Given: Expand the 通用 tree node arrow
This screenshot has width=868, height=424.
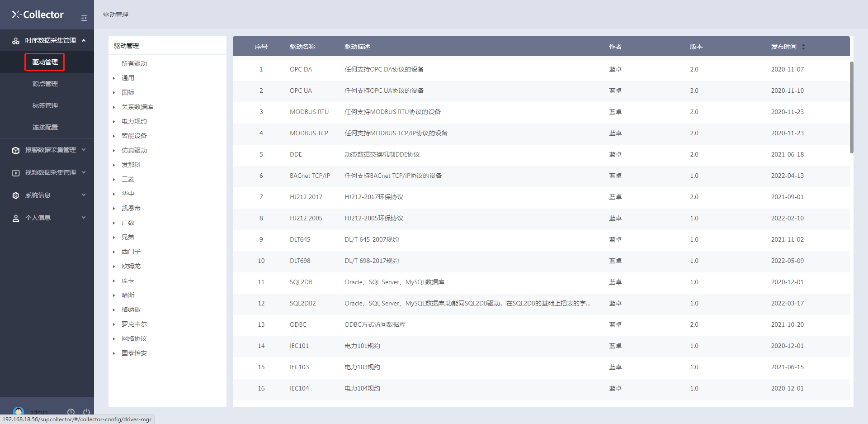Looking at the screenshot, I should pos(114,78).
